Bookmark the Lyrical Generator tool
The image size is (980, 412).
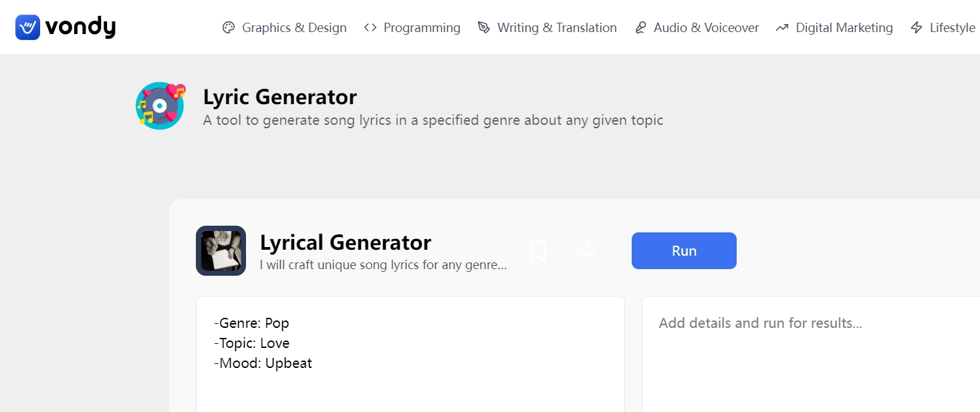point(538,251)
